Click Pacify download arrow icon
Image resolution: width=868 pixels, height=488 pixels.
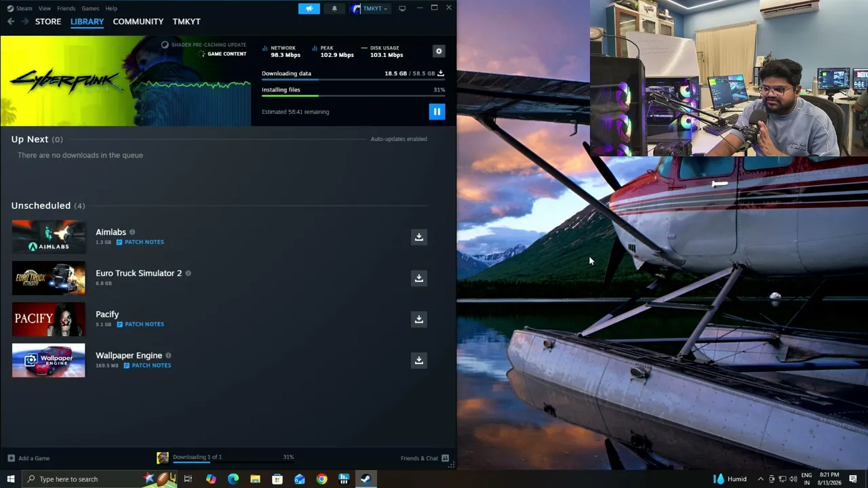click(419, 319)
